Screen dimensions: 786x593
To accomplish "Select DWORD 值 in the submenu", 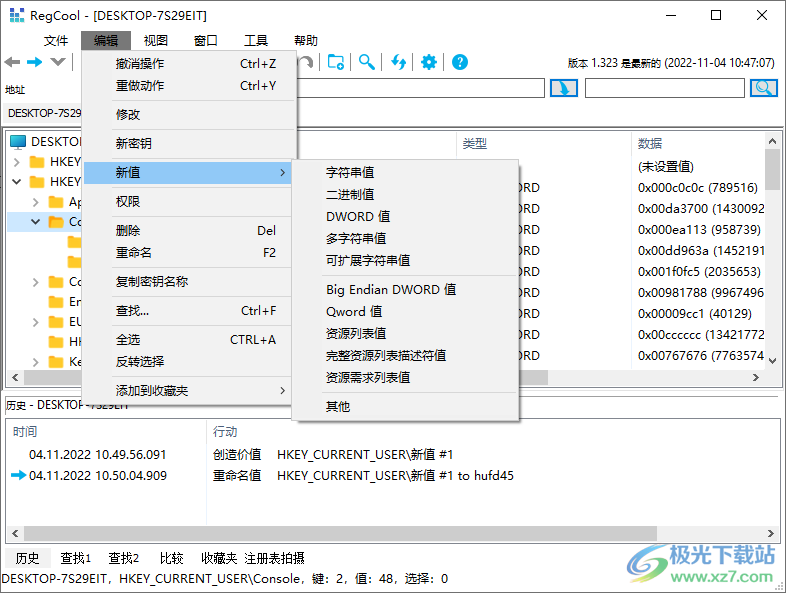I will [405, 217].
